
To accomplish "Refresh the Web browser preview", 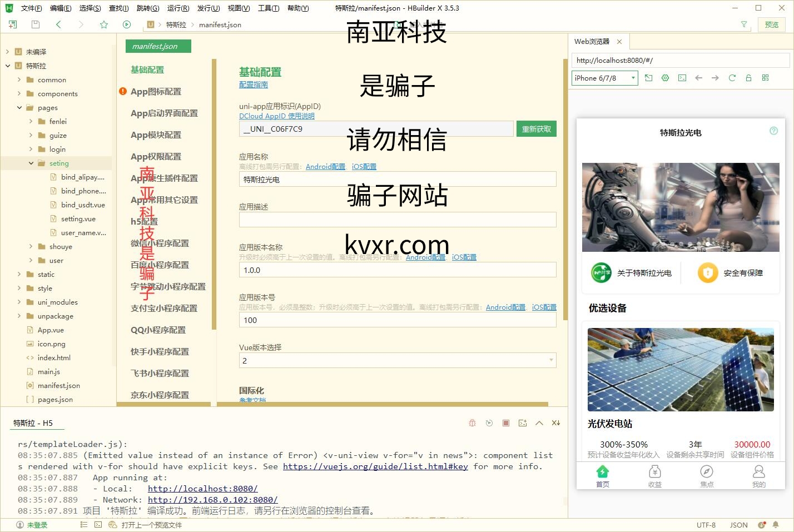I will pyautogui.click(x=732, y=78).
